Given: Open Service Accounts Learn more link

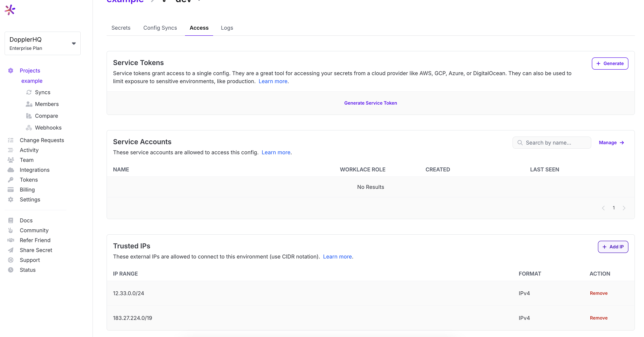Looking at the screenshot, I should (276, 153).
